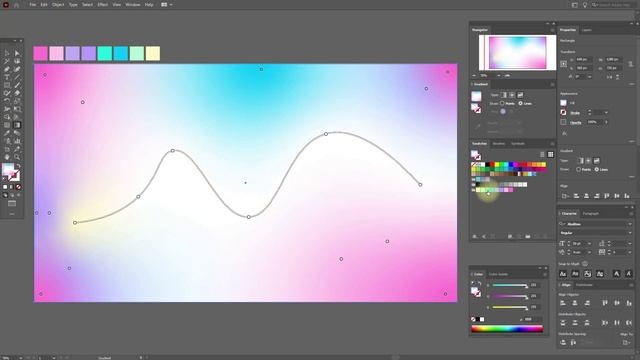Click Navigator zoom in icon

(x=507, y=76)
